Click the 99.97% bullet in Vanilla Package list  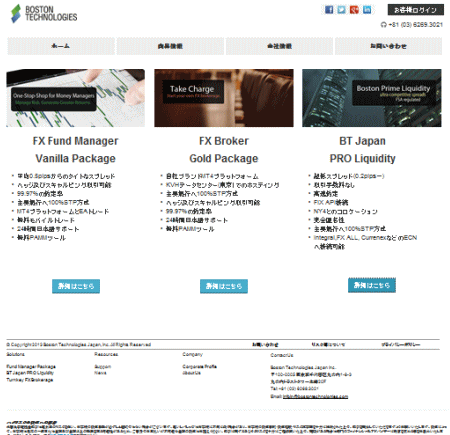click(40, 194)
